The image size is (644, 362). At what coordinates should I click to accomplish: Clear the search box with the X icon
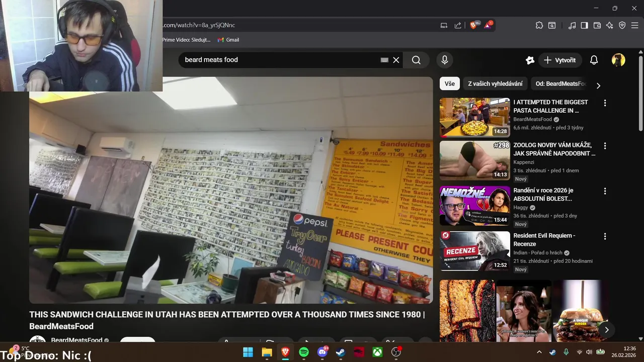tap(396, 60)
